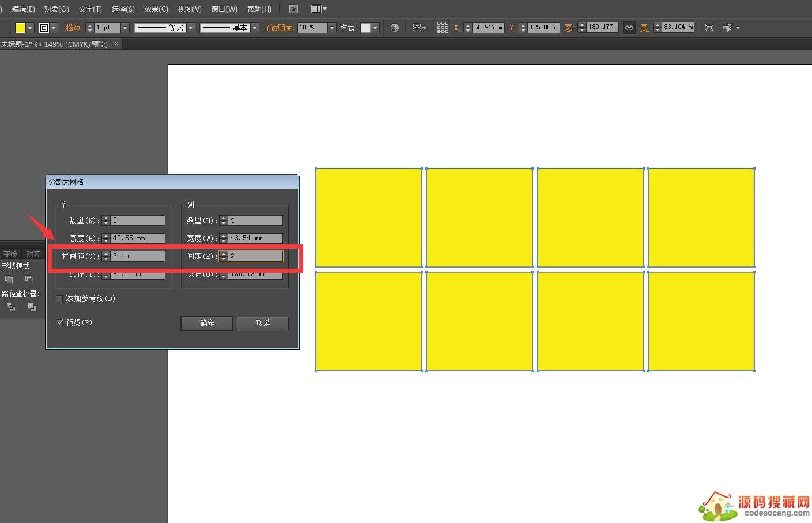Viewport: 812px width, 523px height.
Task: Toggle the constrain width and height link icon
Action: 629,28
